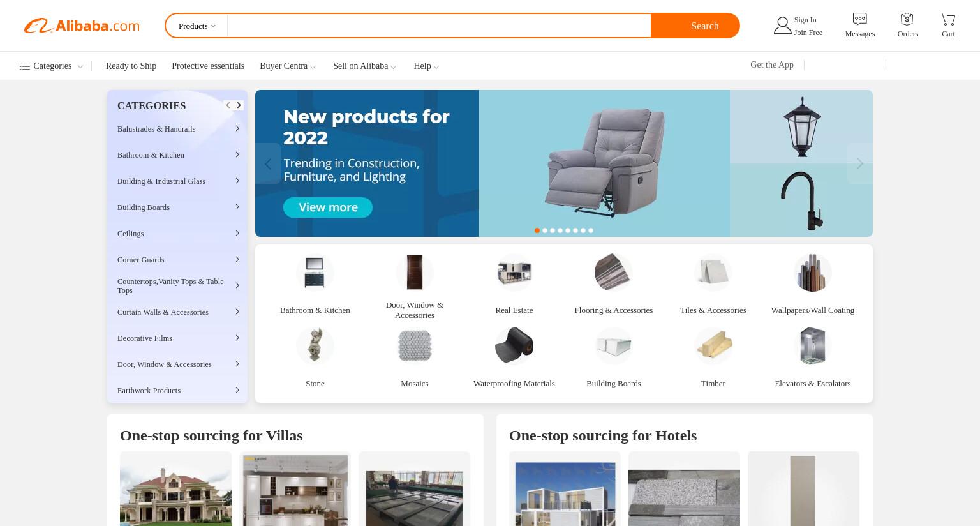Click the Alibaba.com logo
The image size is (980, 526).
point(82,26)
